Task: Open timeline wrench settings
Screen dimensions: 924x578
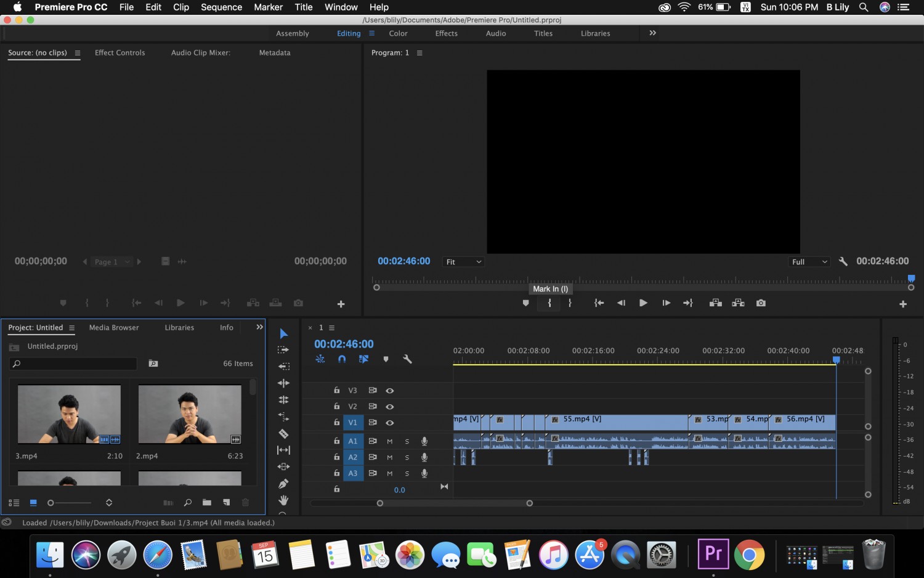Action: (407, 359)
